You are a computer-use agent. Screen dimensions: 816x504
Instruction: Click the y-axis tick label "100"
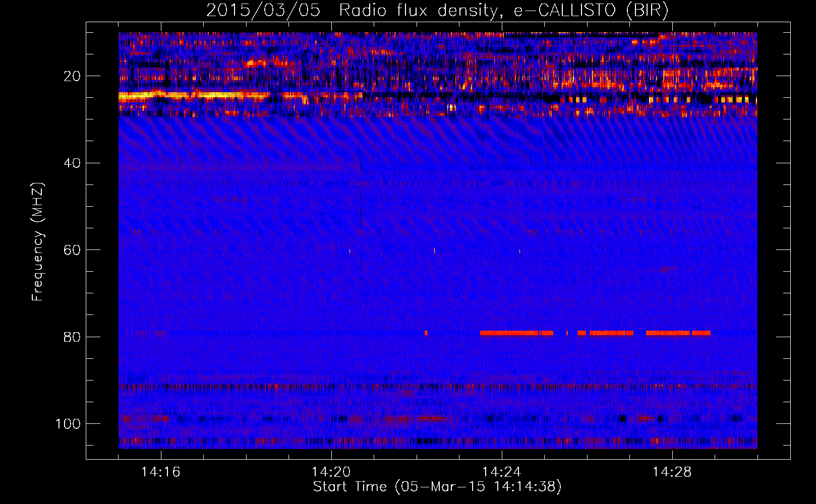(x=68, y=424)
